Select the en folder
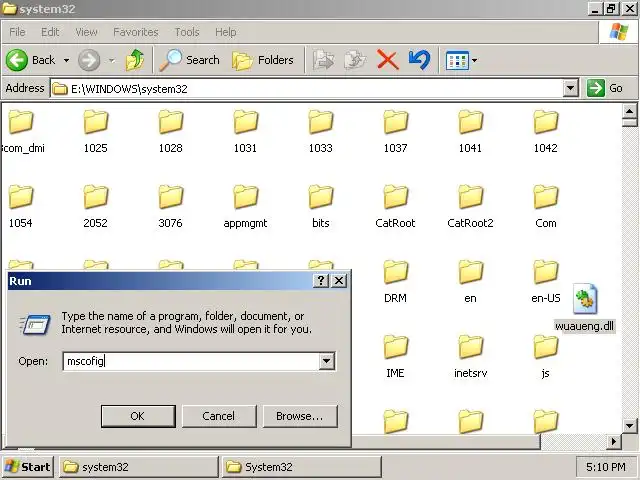 pos(470,282)
